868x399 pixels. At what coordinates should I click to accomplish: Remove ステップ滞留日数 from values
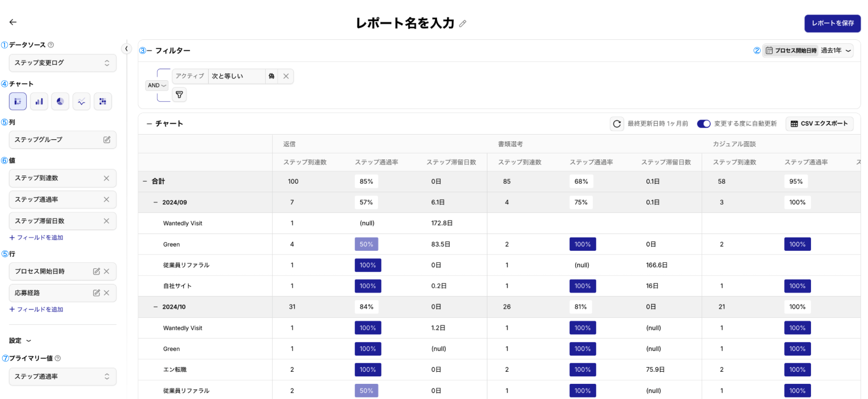click(106, 221)
